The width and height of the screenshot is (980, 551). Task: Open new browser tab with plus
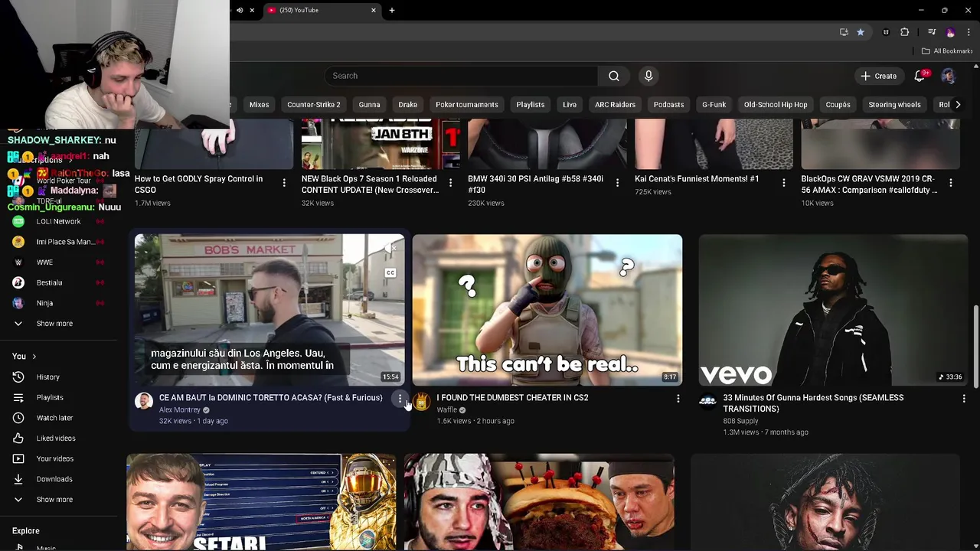(392, 10)
